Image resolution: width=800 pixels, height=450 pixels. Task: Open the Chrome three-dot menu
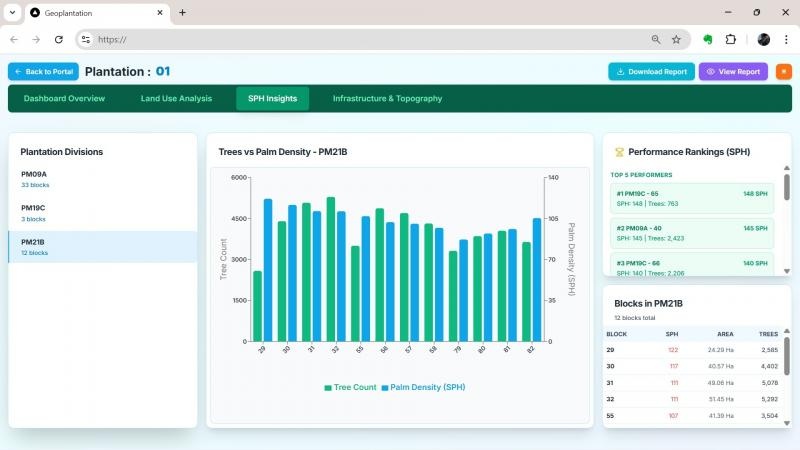786,39
